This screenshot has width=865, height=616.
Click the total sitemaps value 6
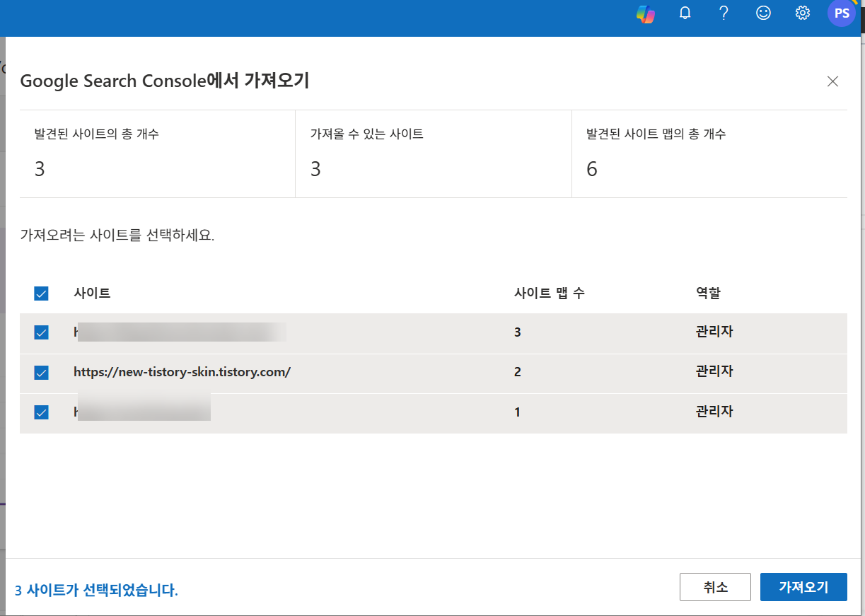pyautogui.click(x=592, y=169)
